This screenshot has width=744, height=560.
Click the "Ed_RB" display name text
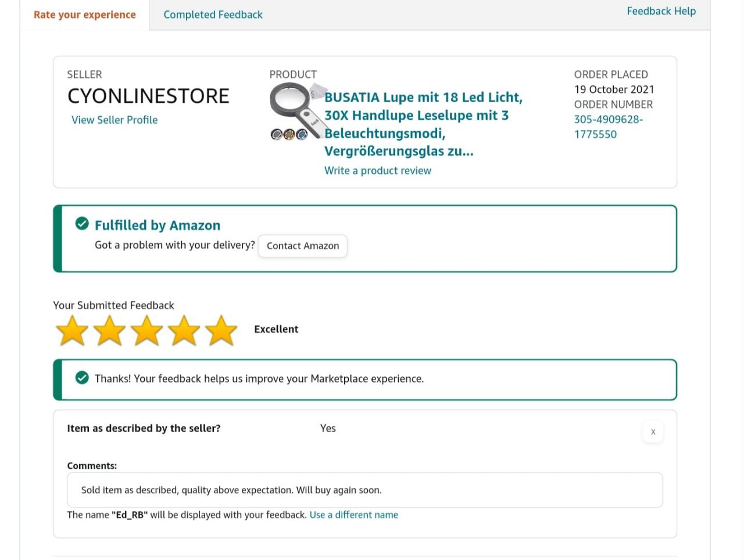point(130,515)
